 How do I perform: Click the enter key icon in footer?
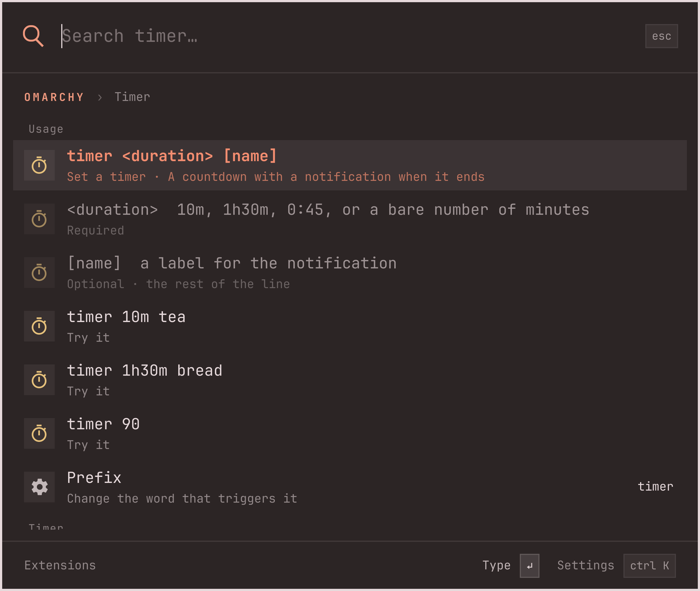click(529, 566)
